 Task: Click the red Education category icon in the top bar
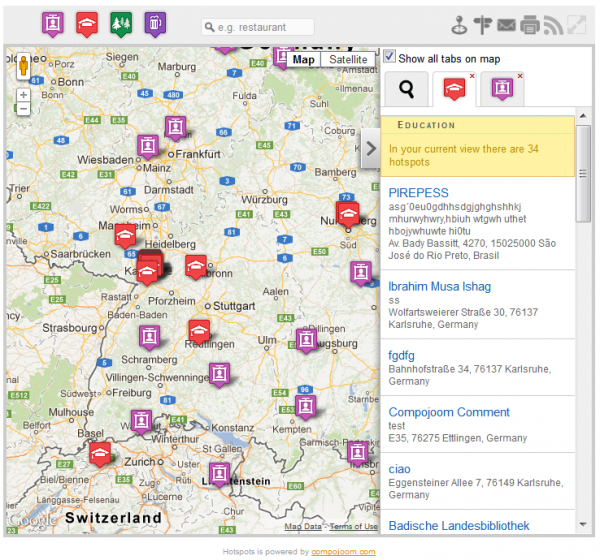87,23
